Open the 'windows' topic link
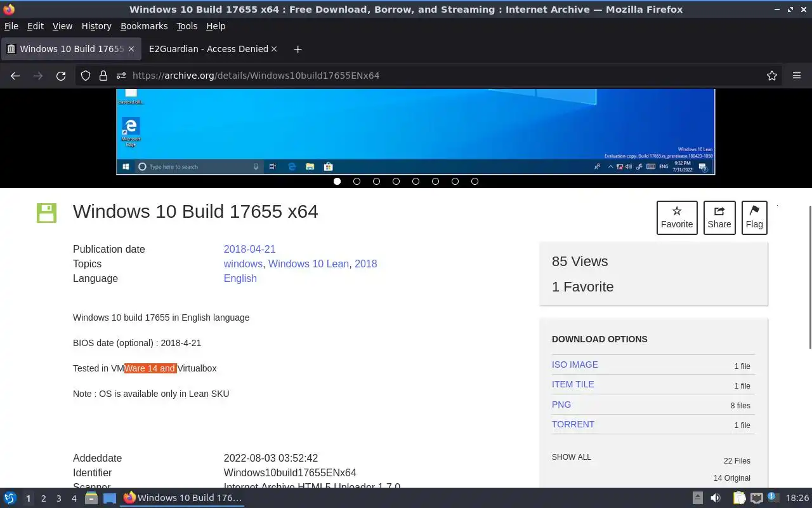This screenshot has width=812, height=508. point(243,264)
